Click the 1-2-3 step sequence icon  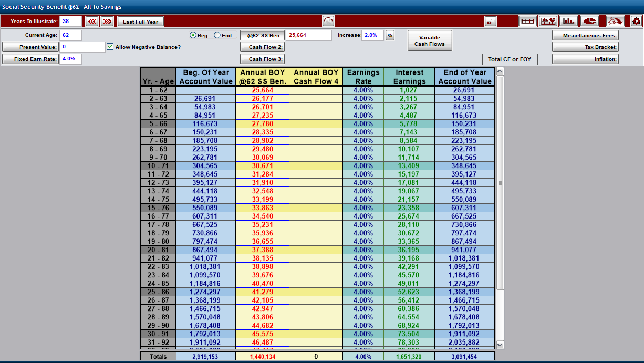point(615,22)
